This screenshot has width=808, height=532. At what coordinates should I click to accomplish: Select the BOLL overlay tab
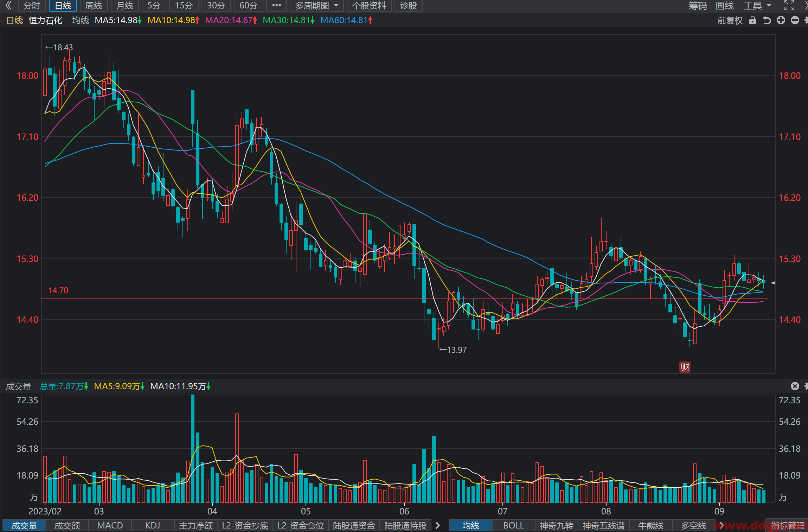coord(513,525)
